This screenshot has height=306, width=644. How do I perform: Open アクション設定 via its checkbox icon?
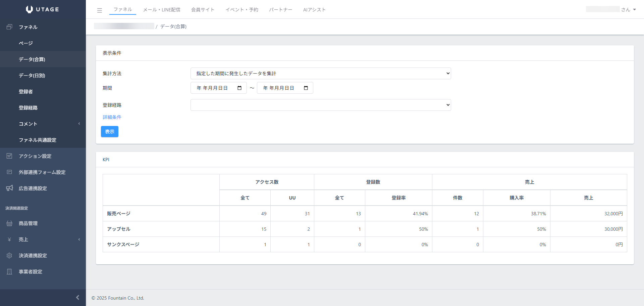coord(9,156)
